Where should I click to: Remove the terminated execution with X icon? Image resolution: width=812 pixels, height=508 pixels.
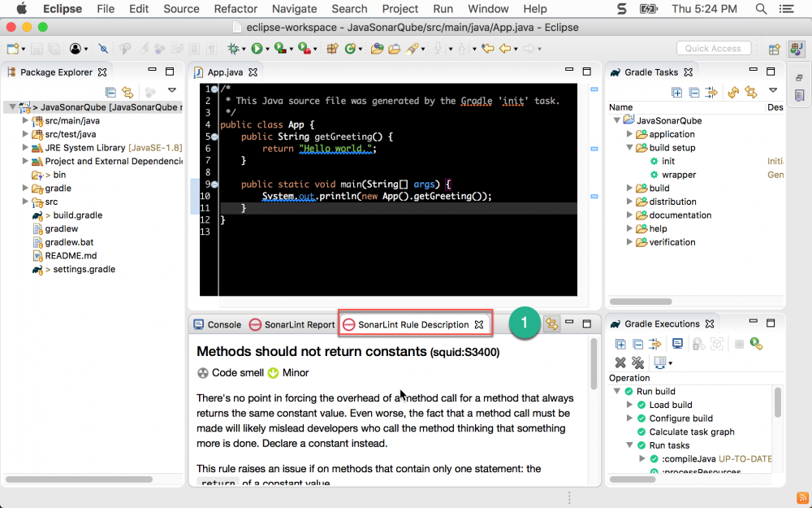620,363
